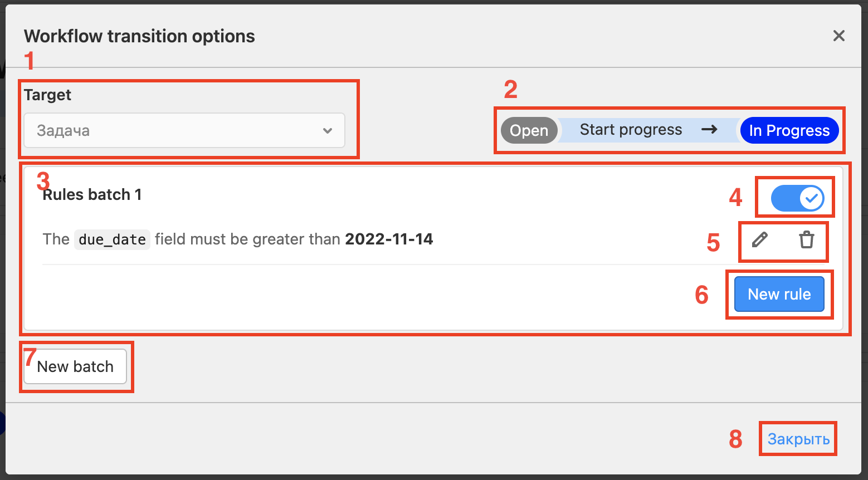868x480 pixels.
Task: Click the Start progress transition label
Action: point(631,130)
